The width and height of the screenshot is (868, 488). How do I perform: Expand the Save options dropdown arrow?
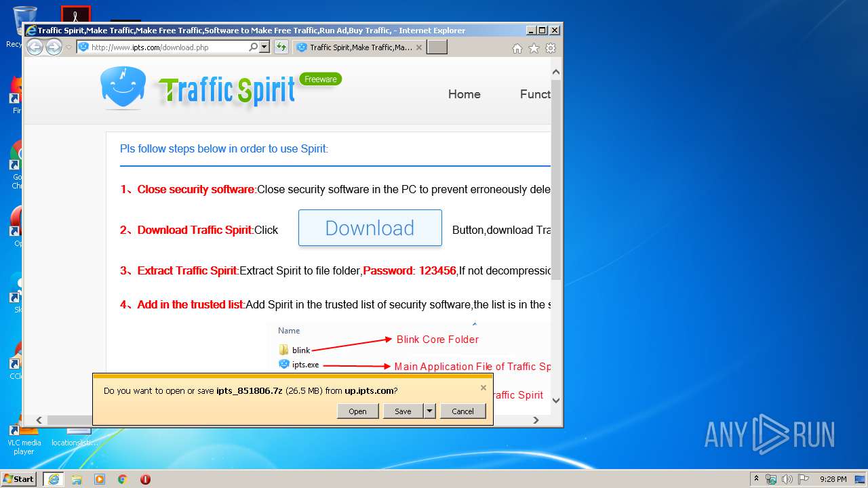coord(429,411)
